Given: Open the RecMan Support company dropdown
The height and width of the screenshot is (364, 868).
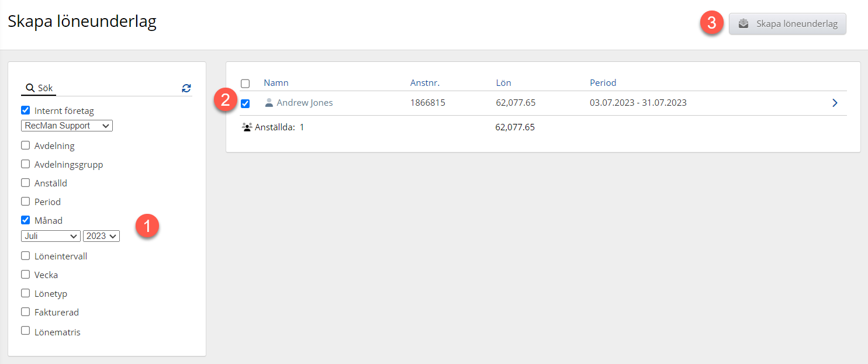Looking at the screenshot, I should (x=67, y=126).
